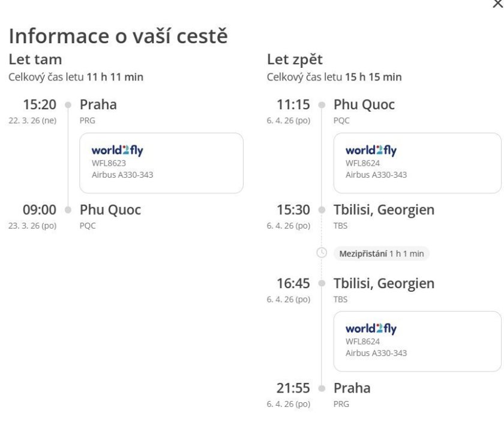Click the Mezipřistání 1 h 1 min badge
Screen dimensions: 504x425
click(382, 253)
